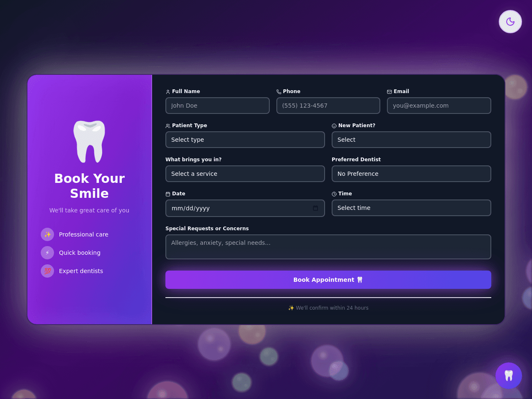Toggle dark mode moon button

[510, 22]
